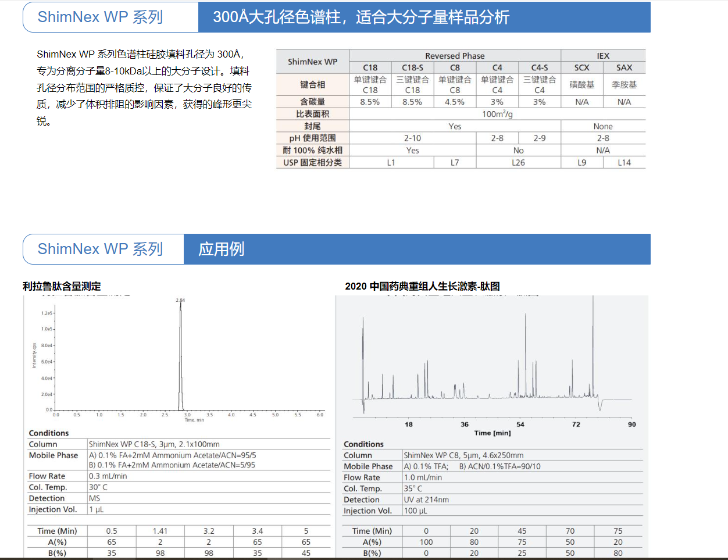Click the C18-S column header cell
Image resolution: width=728 pixels, height=560 pixels.
(x=412, y=67)
